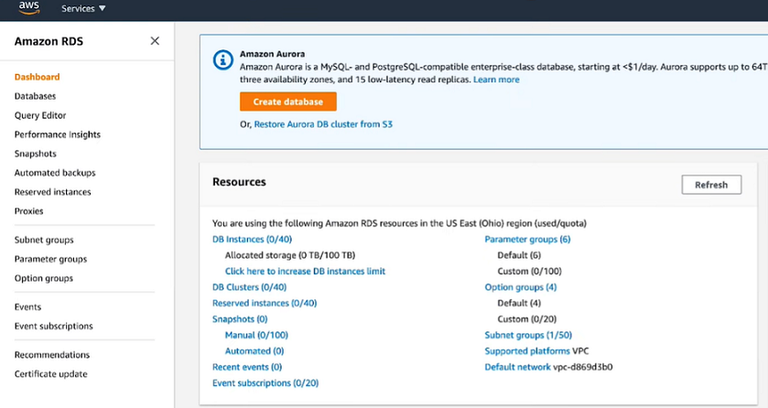Open Databases in the sidebar
This screenshot has height=408, width=768.
coord(35,96)
